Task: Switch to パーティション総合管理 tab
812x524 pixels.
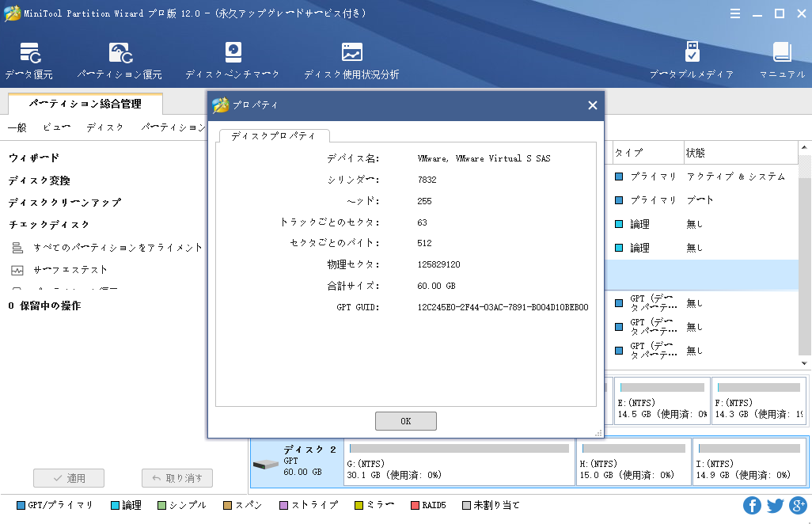Action: pos(85,104)
